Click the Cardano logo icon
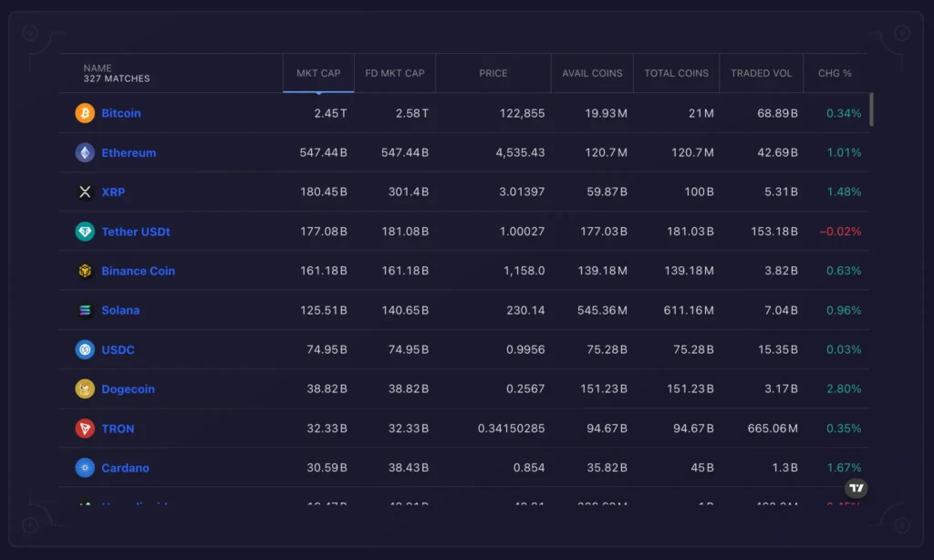 (85, 468)
